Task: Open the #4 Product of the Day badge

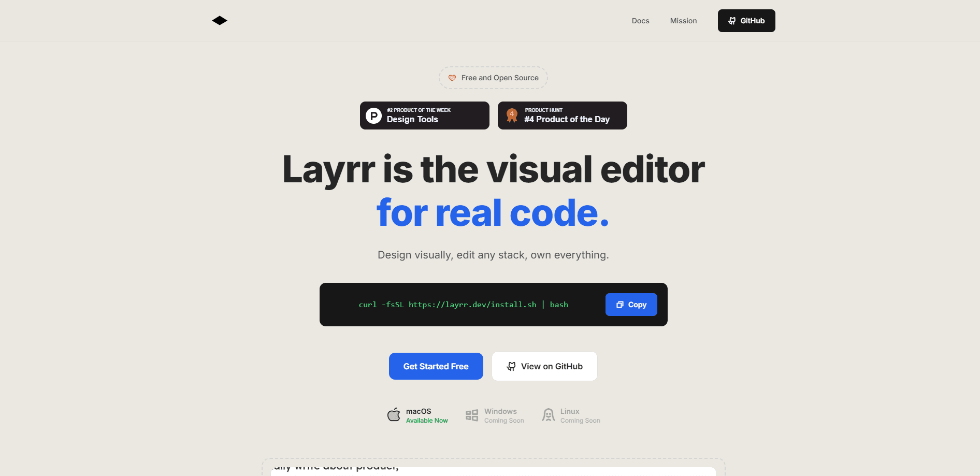Action: [x=563, y=116]
